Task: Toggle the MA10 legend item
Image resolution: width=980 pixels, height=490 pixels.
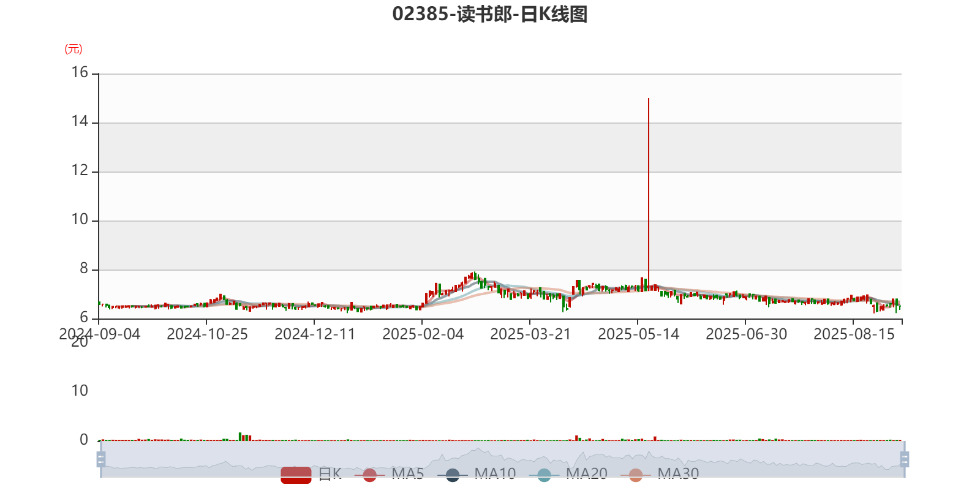Action: tap(477, 474)
